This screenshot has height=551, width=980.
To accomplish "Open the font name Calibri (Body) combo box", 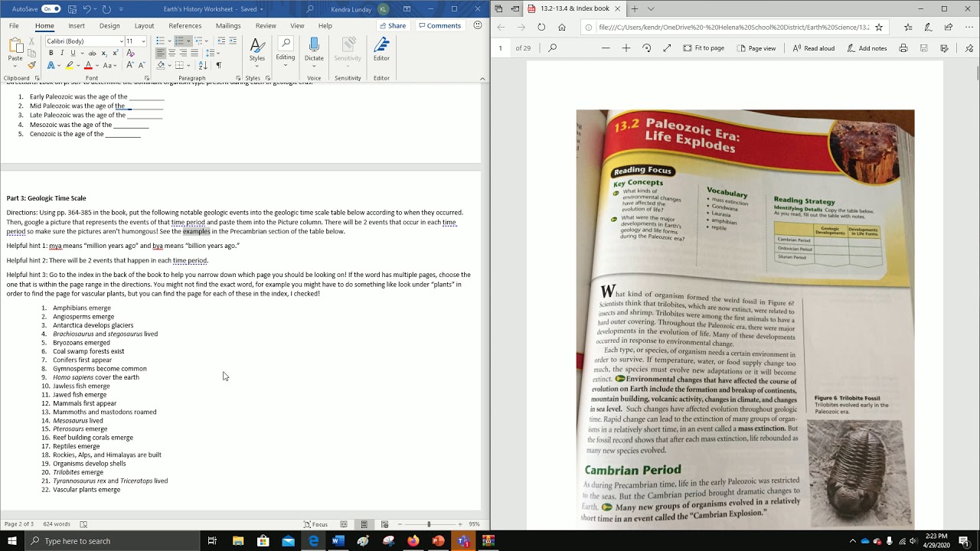I will [84, 41].
